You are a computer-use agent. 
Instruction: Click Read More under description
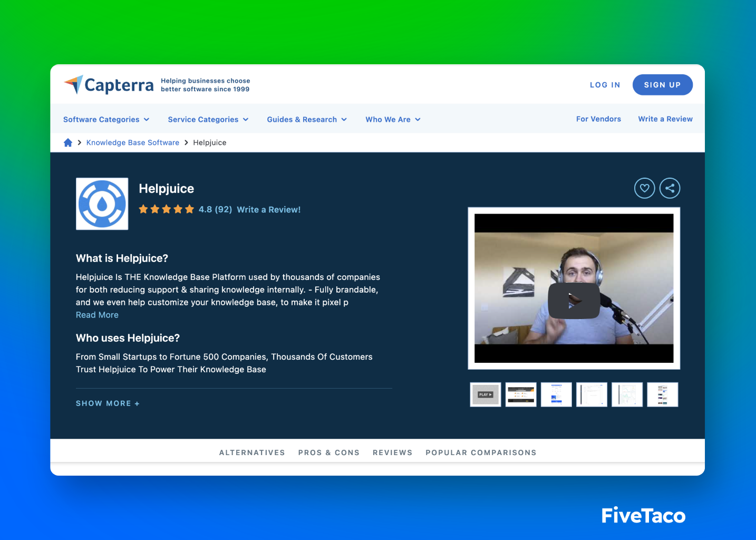coord(97,315)
